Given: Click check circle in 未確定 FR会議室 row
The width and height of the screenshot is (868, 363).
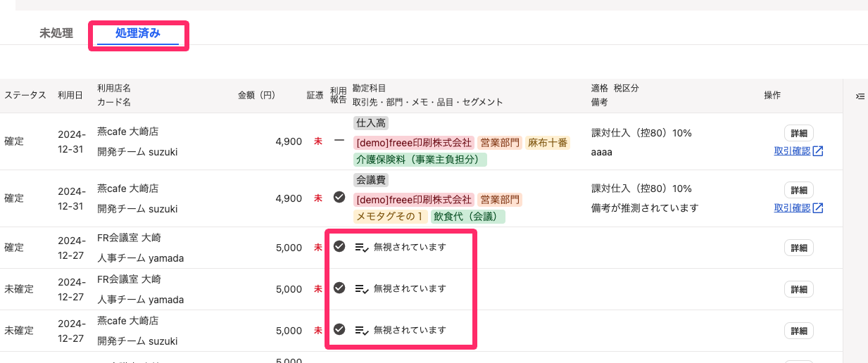Looking at the screenshot, I should (x=339, y=288).
